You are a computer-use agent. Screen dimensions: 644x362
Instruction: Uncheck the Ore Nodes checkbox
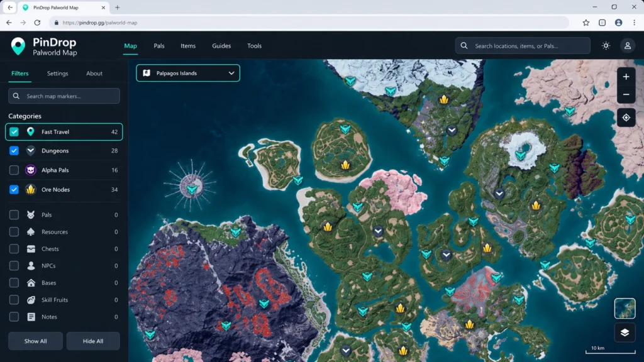(14, 190)
